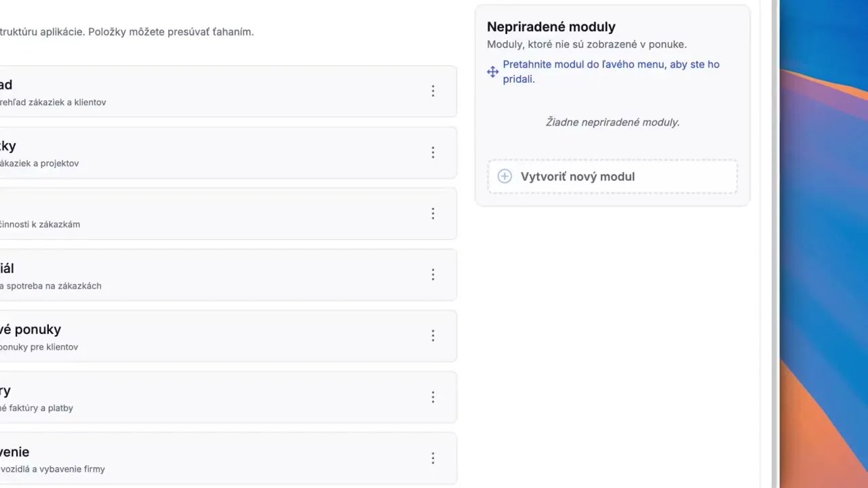868x488 pixels.
Task: Select the Zákazky module card
Action: (x=203, y=152)
